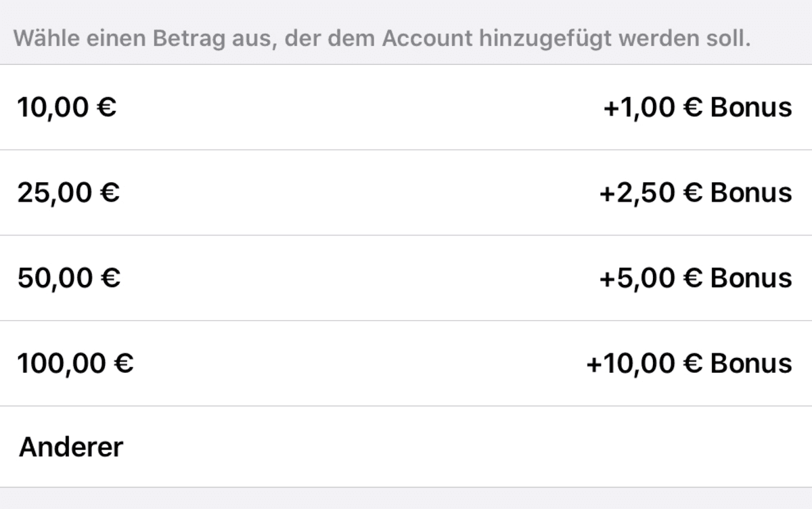
Task: Choose the 25,00 € top-up amount
Action: pos(406,193)
